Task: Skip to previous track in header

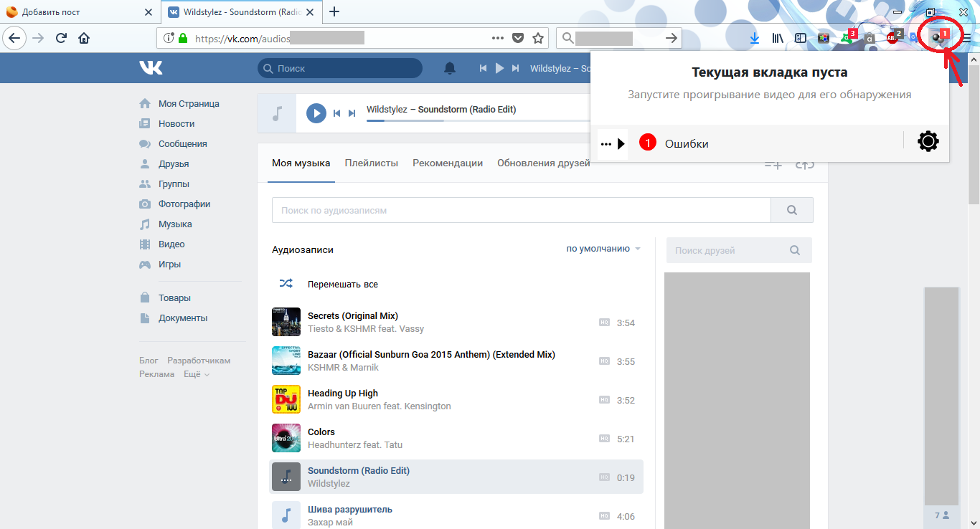Action: coord(484,68)
